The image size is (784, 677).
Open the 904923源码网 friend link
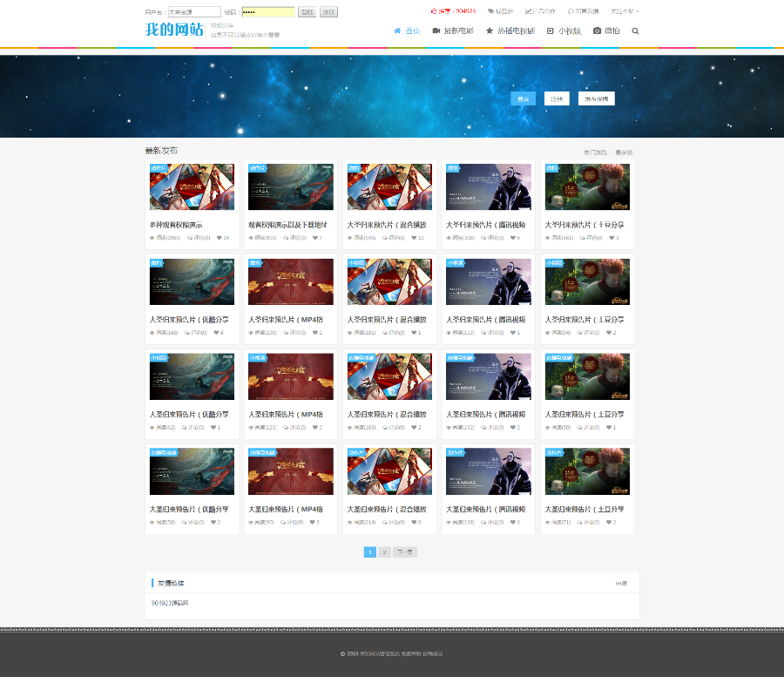point(170,603)
